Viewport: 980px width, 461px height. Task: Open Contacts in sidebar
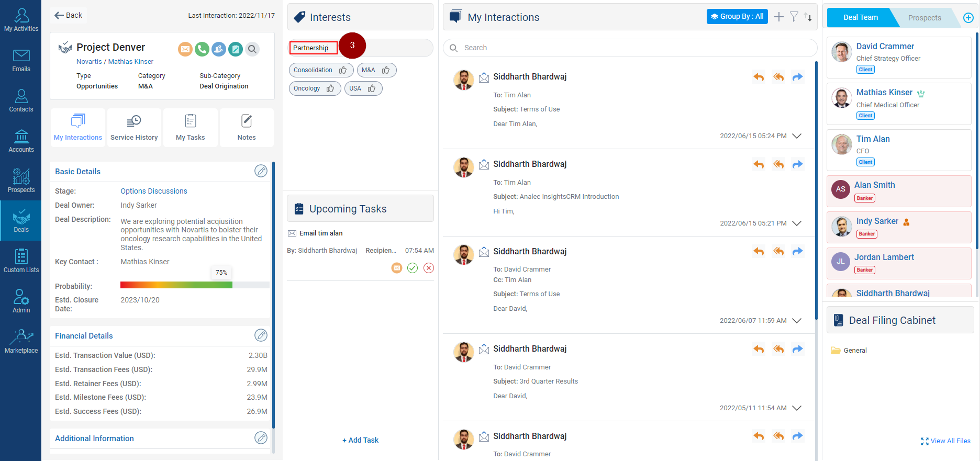pyautogui.click(x=21, y=100)
